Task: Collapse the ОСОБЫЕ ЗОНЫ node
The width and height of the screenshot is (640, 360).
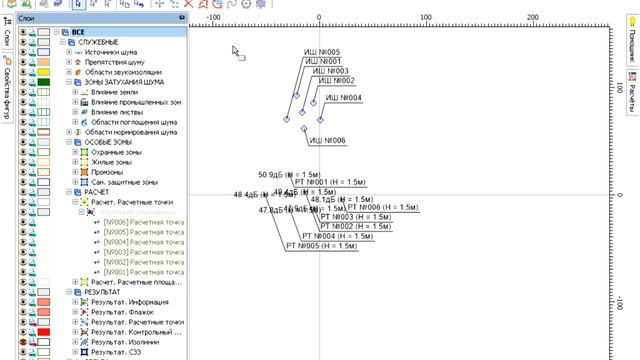Action: (69, 142)
